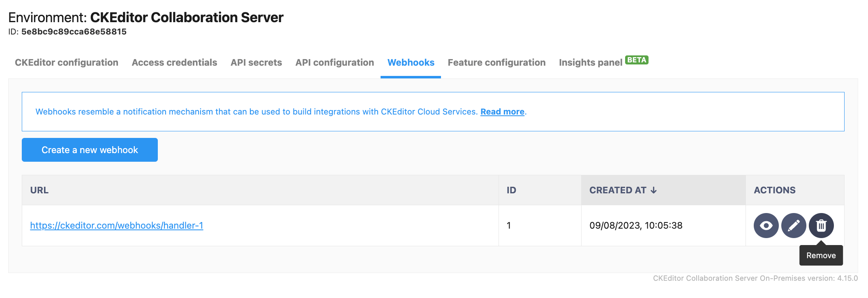
Task: Click the On-Premises version 4.15.0 text
Action: click(x=755, y=278)
